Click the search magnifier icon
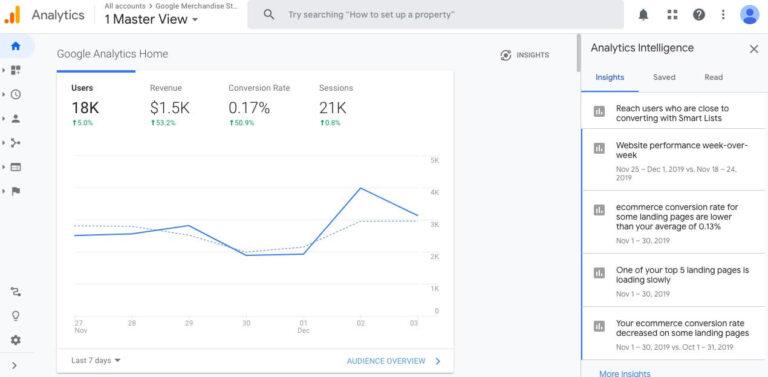768x377 pixels. [268, 15]
